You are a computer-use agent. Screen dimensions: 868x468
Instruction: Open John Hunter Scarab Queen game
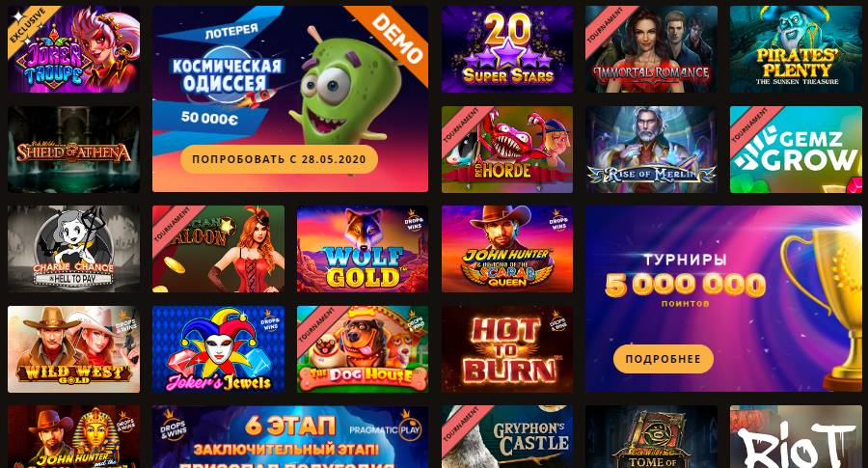pyautogui.click(x=507, y=249)
